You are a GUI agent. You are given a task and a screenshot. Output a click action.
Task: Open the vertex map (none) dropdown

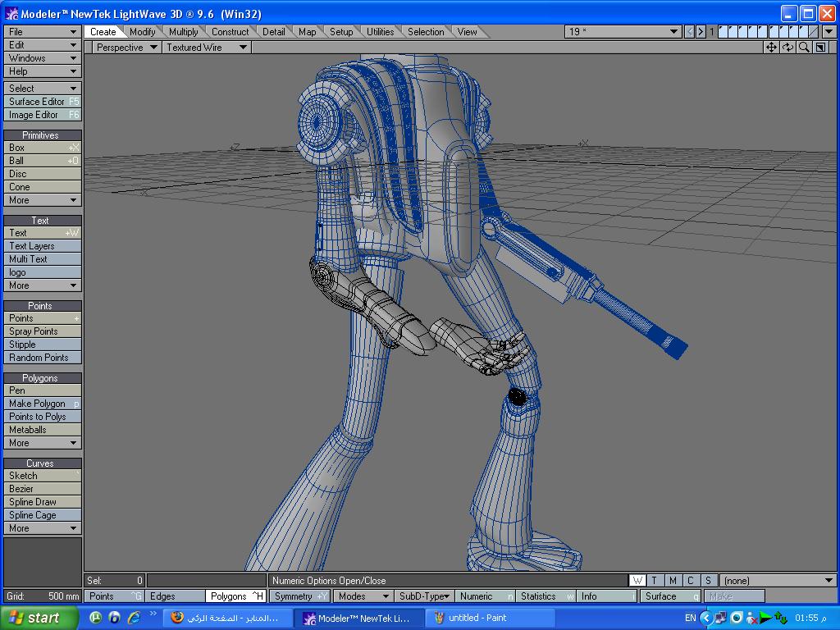click(778, 580)
